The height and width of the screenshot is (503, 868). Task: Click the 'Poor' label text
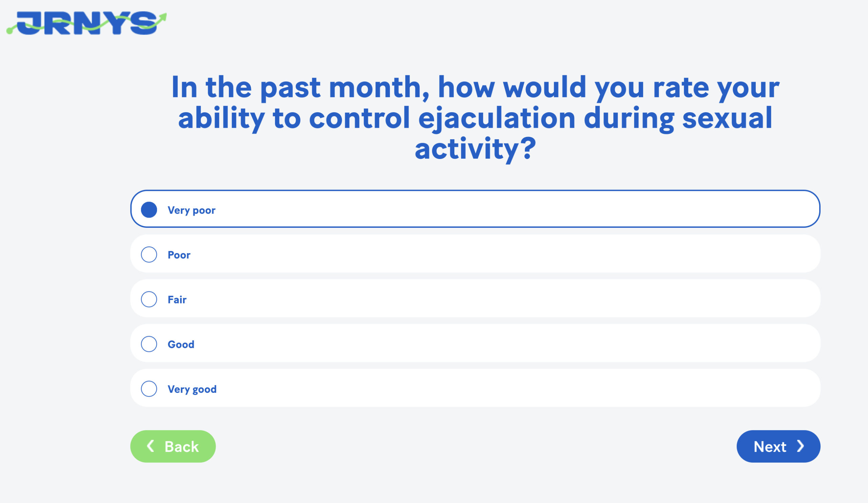pyautogui.click(x=179, y=255)
